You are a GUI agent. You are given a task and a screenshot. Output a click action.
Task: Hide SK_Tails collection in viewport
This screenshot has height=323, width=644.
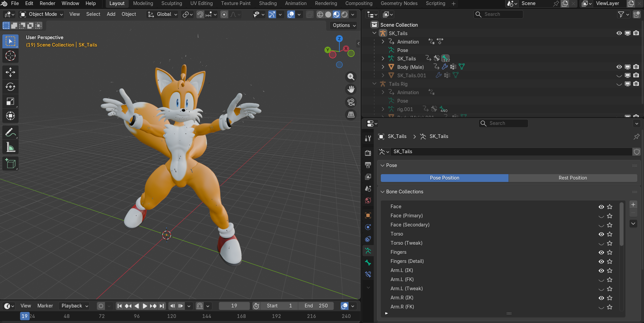coord(619,33)
